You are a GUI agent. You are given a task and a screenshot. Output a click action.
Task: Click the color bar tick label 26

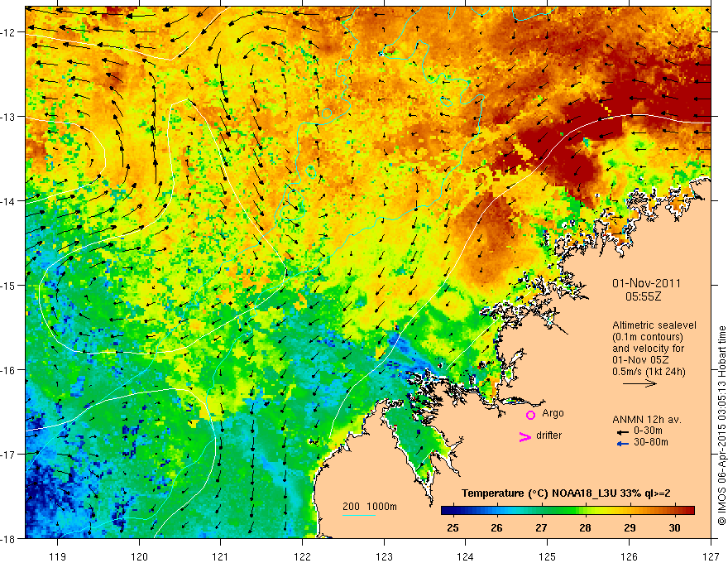(497, 527)
